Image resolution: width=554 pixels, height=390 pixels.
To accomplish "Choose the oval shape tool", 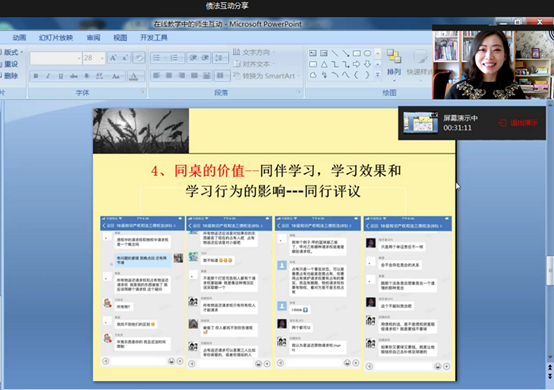I will (x=367, y=53).
